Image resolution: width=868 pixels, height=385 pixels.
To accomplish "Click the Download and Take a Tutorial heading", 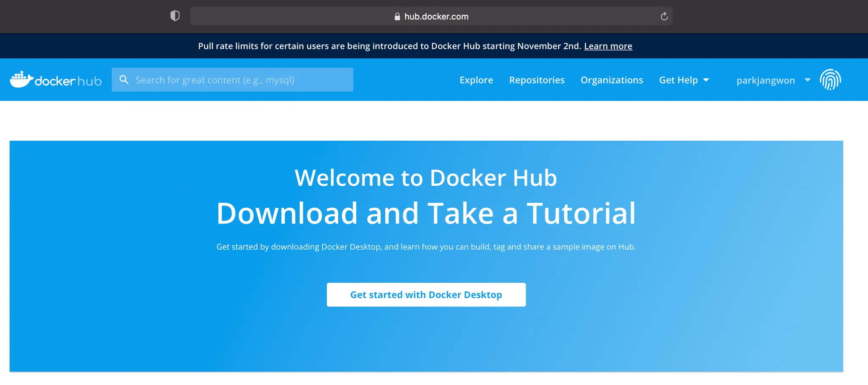I will (426, 213).
